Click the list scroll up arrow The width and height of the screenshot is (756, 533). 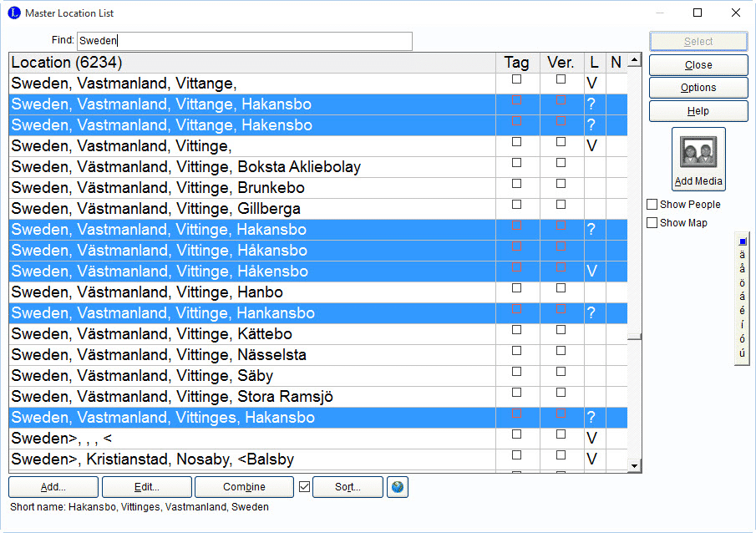[635, 60]
